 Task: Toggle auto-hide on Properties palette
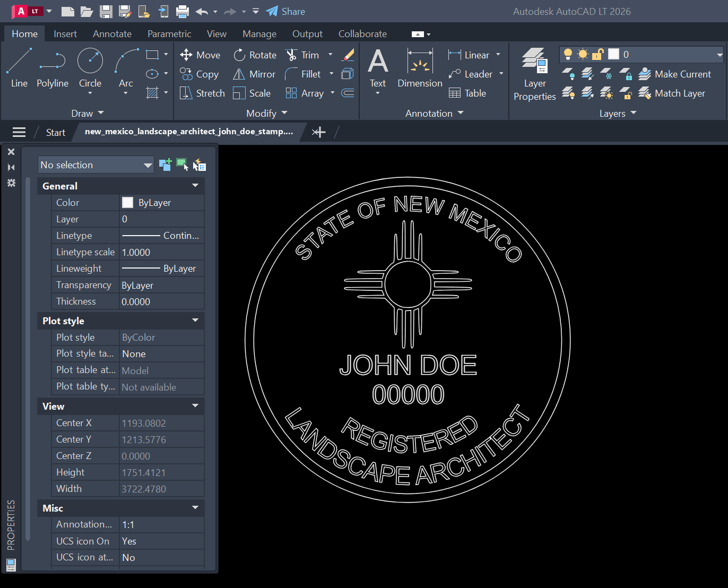11,167
